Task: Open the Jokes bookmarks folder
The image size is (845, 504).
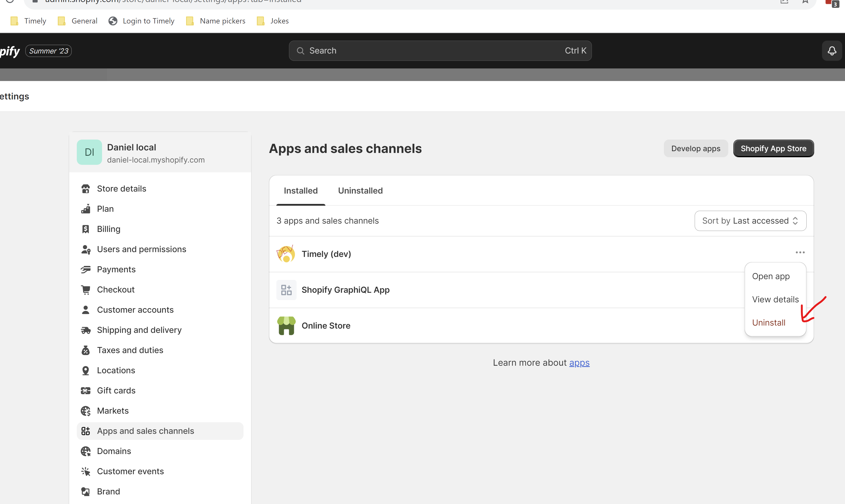Action: 273,21
